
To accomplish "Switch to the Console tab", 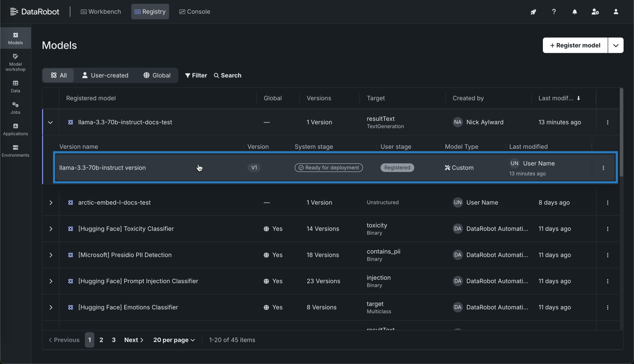I will coord(195,12).
